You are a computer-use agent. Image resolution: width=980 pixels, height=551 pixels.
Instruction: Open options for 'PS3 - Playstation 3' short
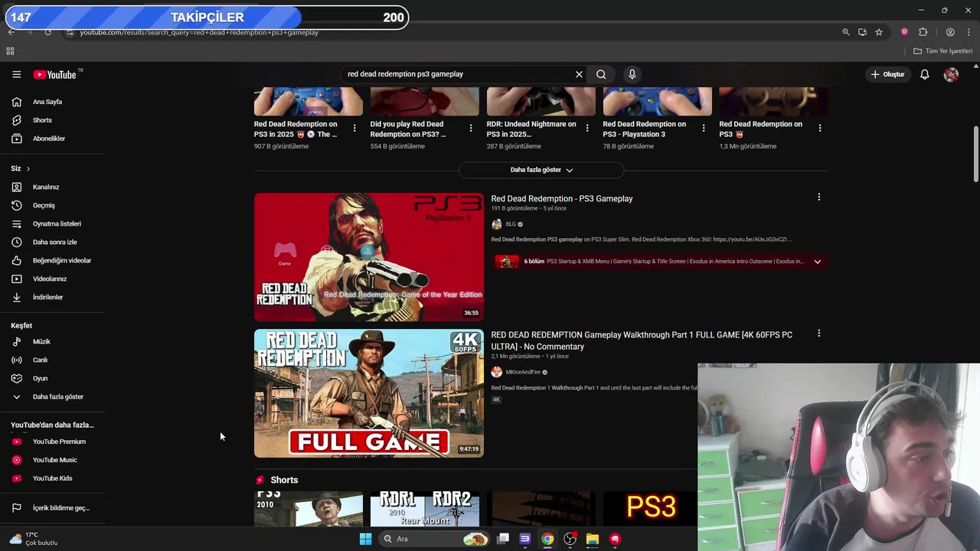pos(704,129)
